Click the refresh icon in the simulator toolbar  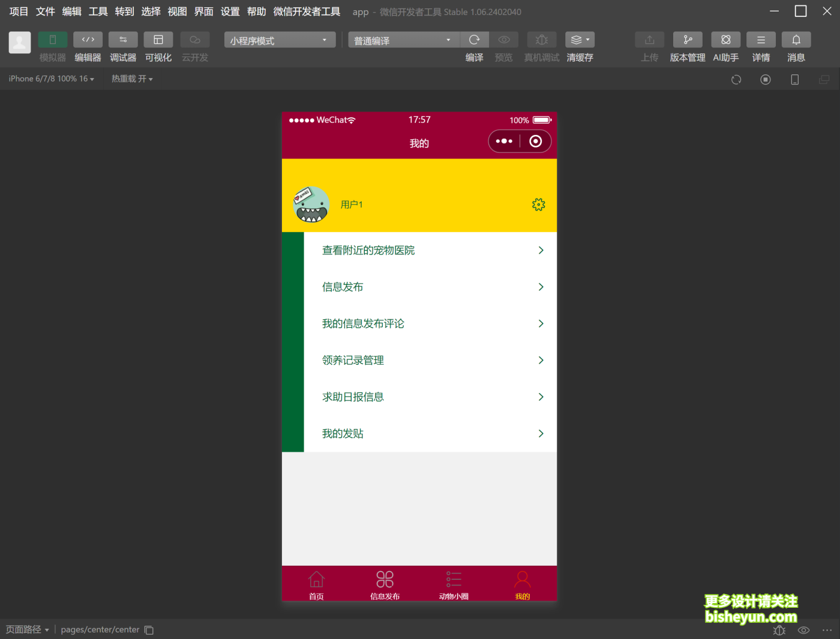736,79
